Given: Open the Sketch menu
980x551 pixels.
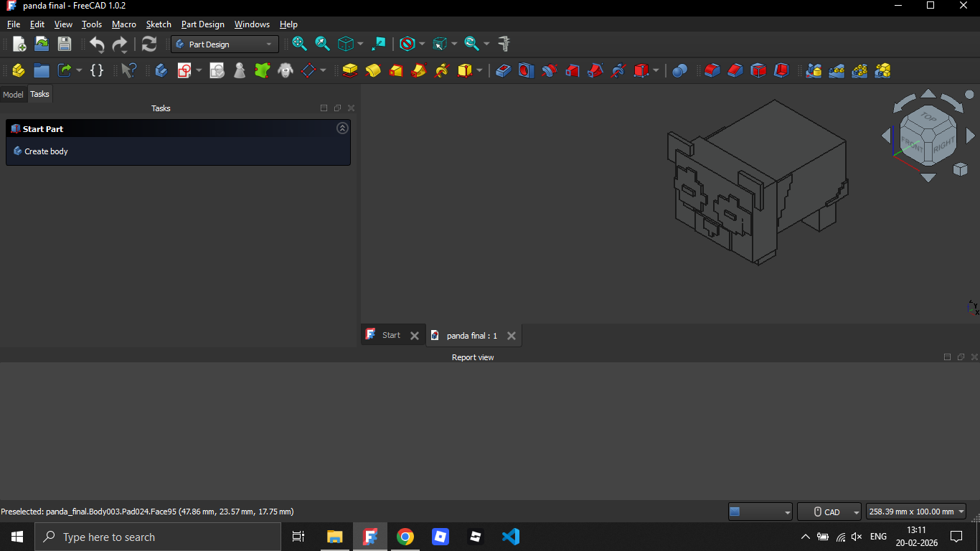Looking at the screenshot, I should [x=159, y=24].
